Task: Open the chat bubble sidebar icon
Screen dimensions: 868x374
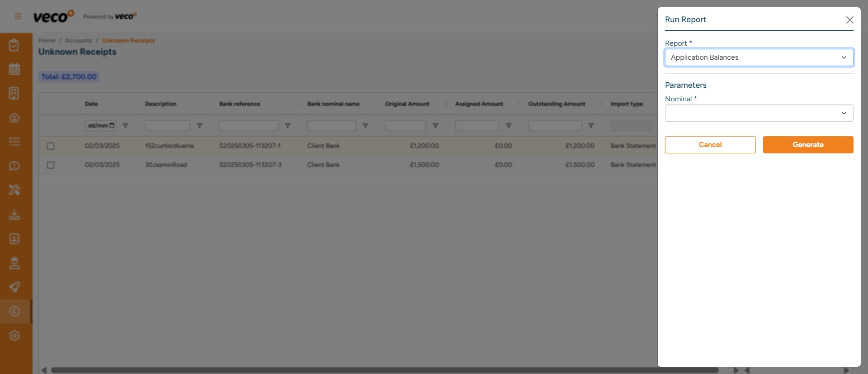Action: pos(14,166)
